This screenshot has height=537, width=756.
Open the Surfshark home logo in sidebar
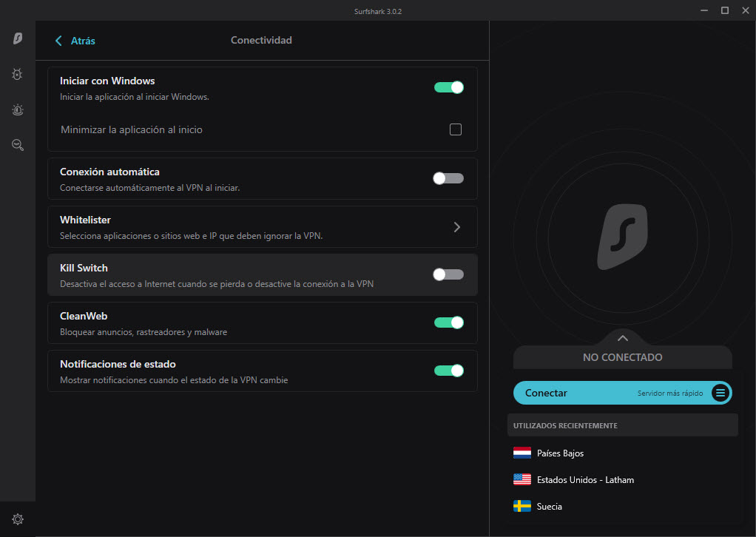17,38
